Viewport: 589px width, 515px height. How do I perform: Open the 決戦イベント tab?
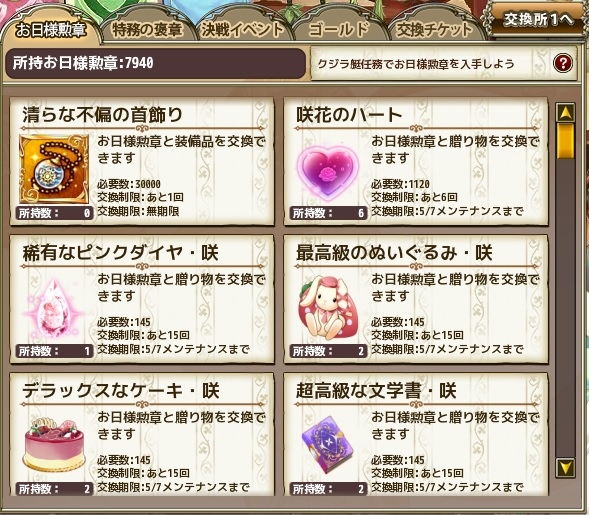[x=242, y=29]
